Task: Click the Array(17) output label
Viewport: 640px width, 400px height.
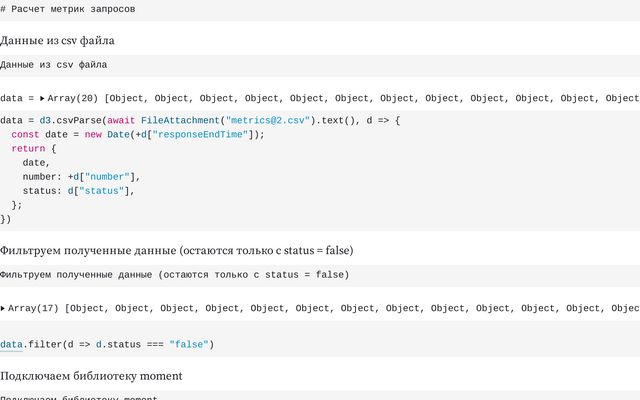Action: pos(34,309)
